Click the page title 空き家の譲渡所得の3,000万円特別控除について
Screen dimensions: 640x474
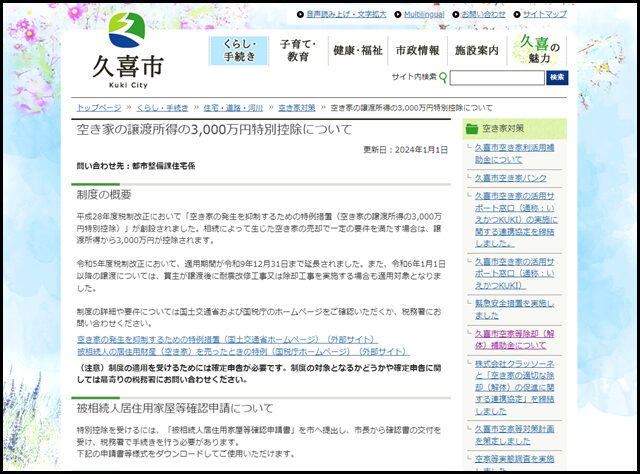click(x=214, y=130)
